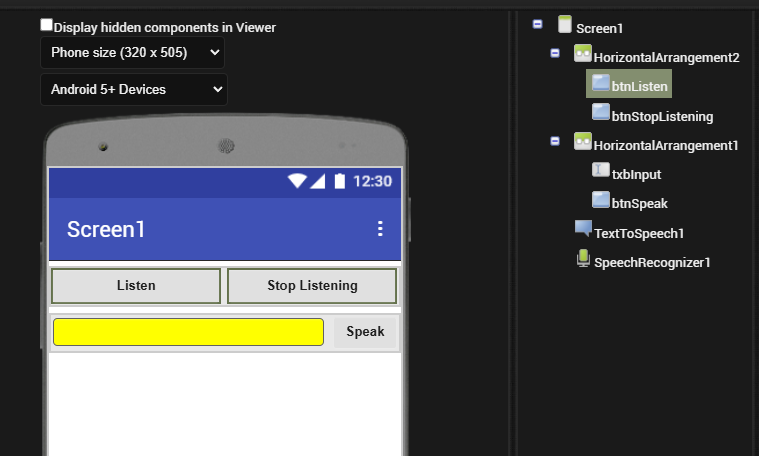This screenshot has width=759, height=456.
Task: Click the Screen1 title in app bar
Action: click(106, 229)
